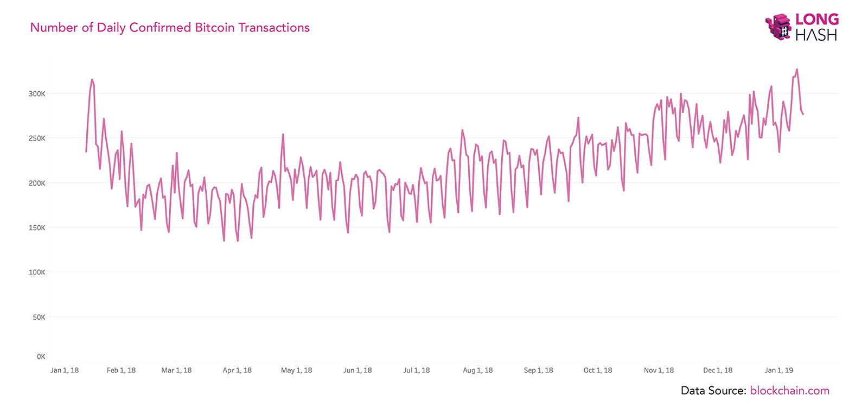Click the 'Number of Daily Confirmed Bitcoin Transactions' title
868x413 pixels.
pos(170,28)
